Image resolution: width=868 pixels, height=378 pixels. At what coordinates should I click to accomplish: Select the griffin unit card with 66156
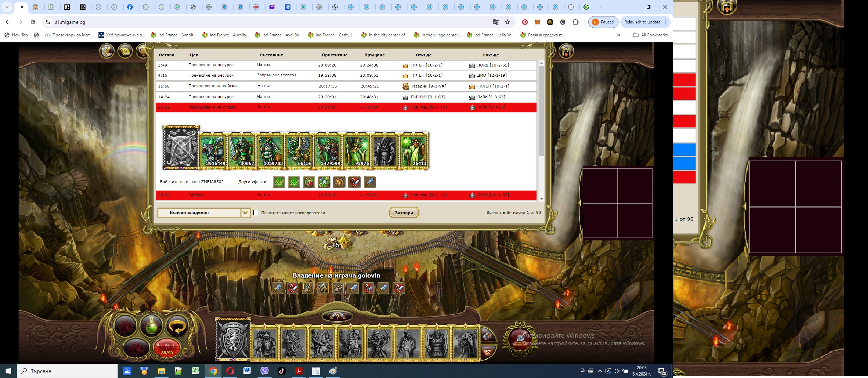click(299, 150)
